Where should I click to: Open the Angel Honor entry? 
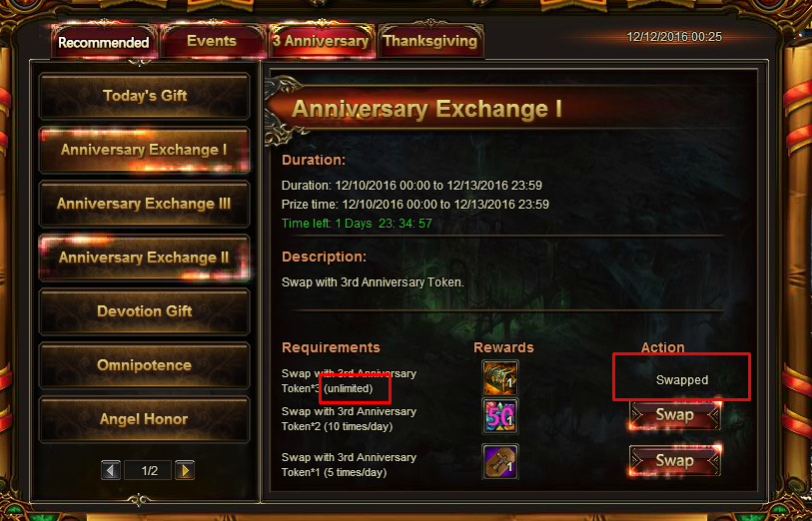coord(145,419)
